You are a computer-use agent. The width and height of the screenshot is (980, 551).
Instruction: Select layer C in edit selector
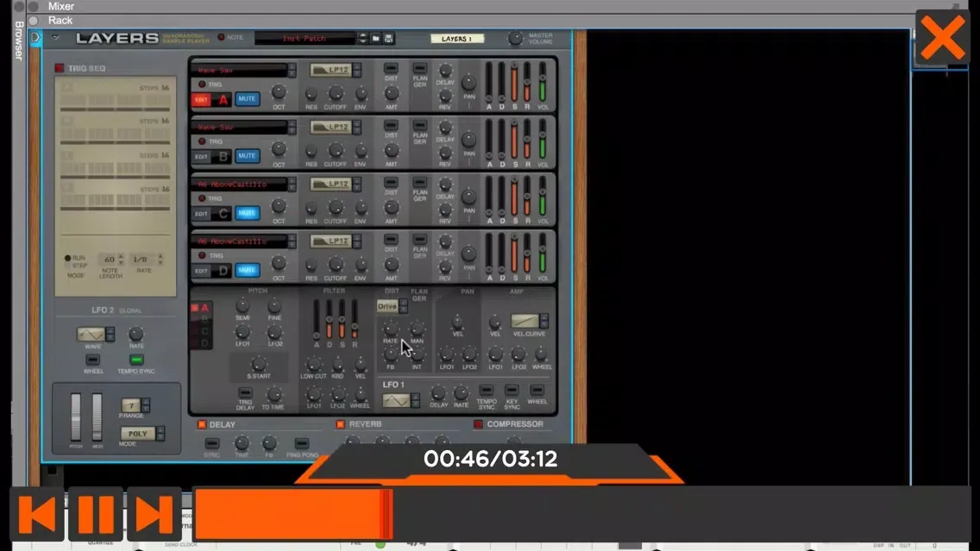pyautogui.click(x=201, y=331)
